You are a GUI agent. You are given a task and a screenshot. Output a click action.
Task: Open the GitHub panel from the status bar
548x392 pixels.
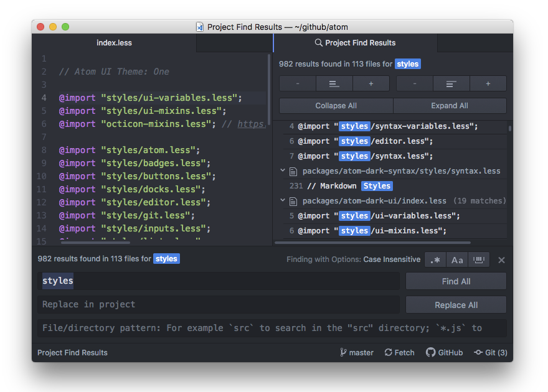coord(444,352)
